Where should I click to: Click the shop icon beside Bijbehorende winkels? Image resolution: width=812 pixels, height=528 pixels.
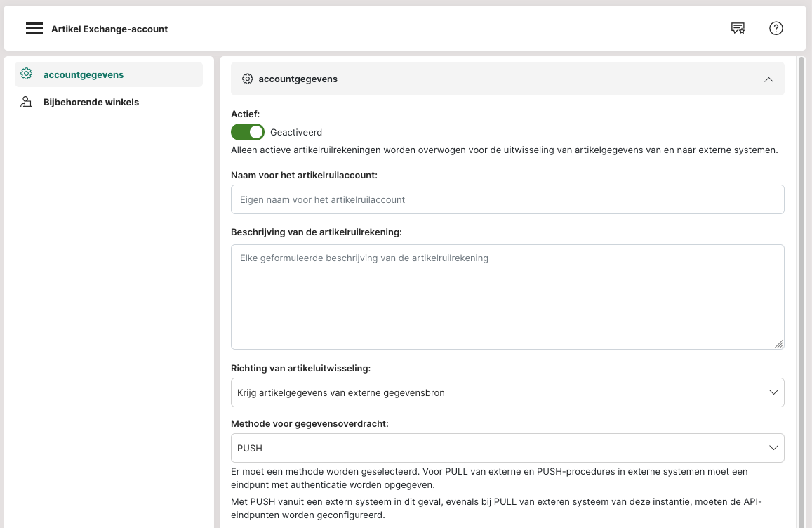click(x=27, y=102)
